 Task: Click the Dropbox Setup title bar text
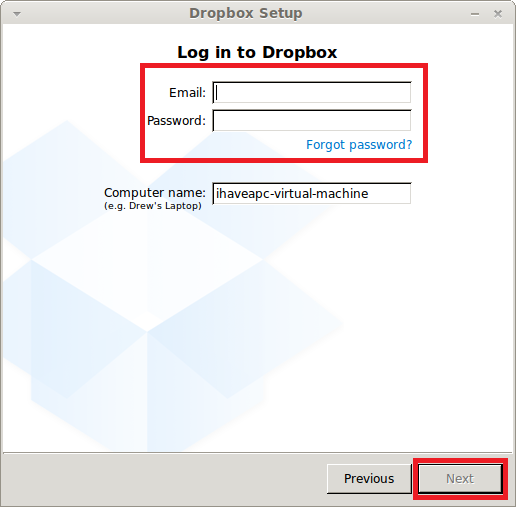tap(246, 13)
